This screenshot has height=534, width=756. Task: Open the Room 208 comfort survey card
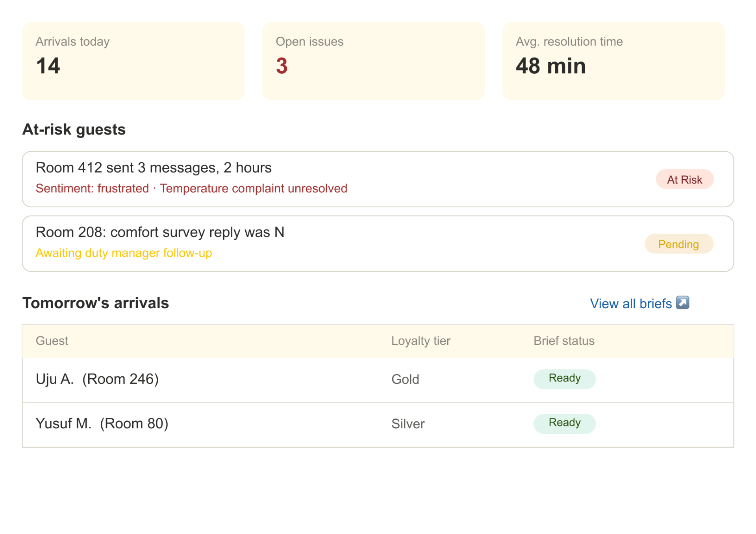378,244
